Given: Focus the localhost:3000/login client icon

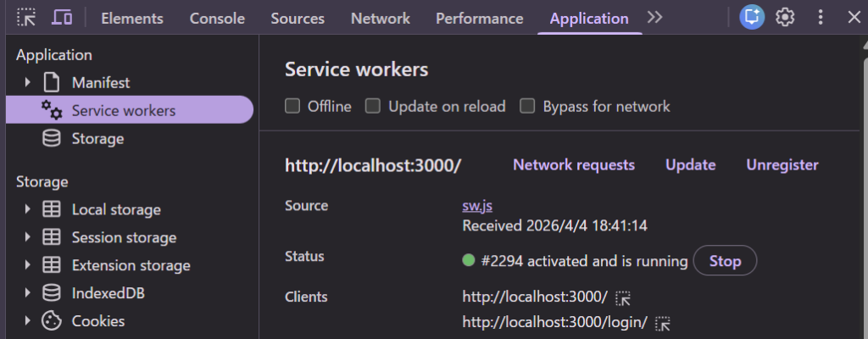Looking at the screenshot, I should [x=664, y=323].
